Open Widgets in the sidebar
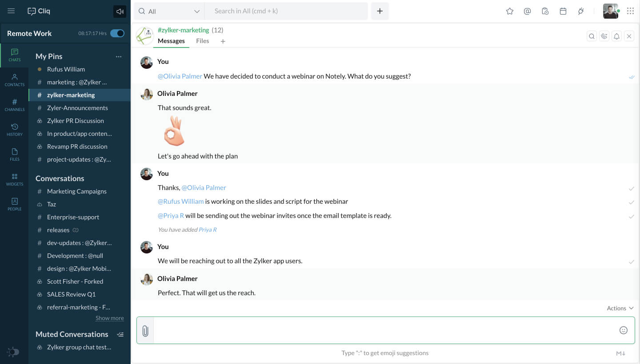640x364 pixels. click(x=15, y=180)
